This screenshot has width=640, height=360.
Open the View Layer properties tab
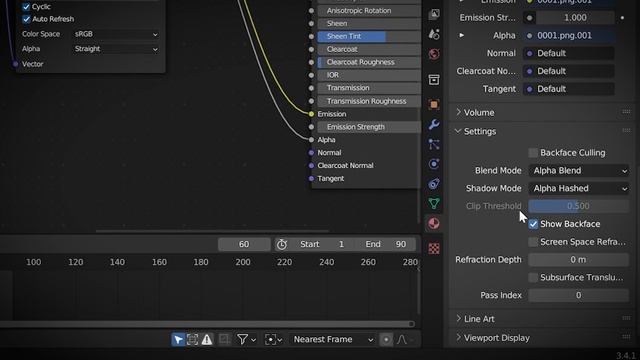click(434, 14)
